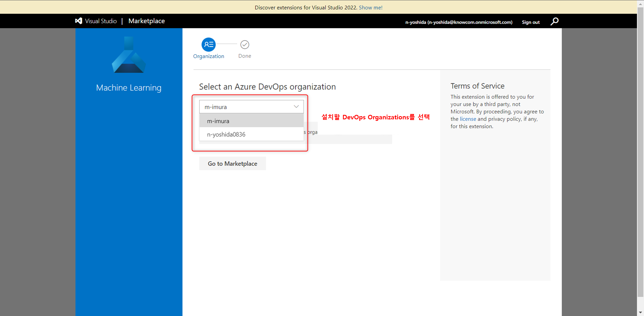Click the Visual Studio header text

point(101,21)
